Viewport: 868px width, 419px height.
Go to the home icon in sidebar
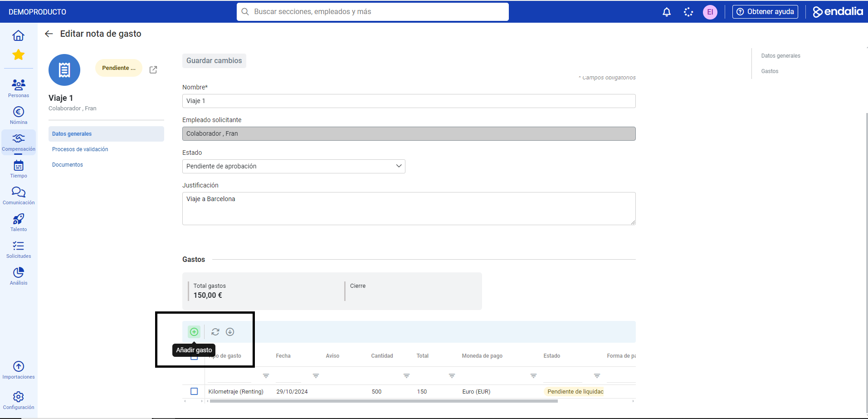pos(18,35)
